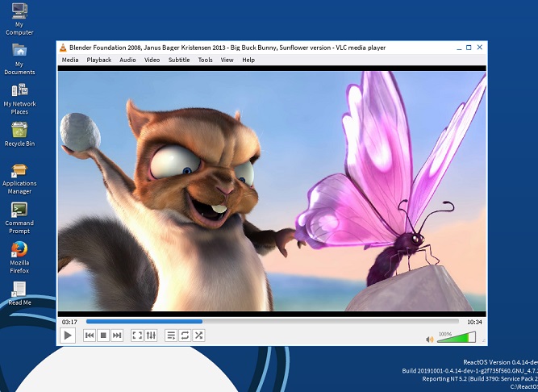The height and width of the screenshot is (392, 538).
Task: Open extended settings equalizer icon
Action: click(151, 336)
